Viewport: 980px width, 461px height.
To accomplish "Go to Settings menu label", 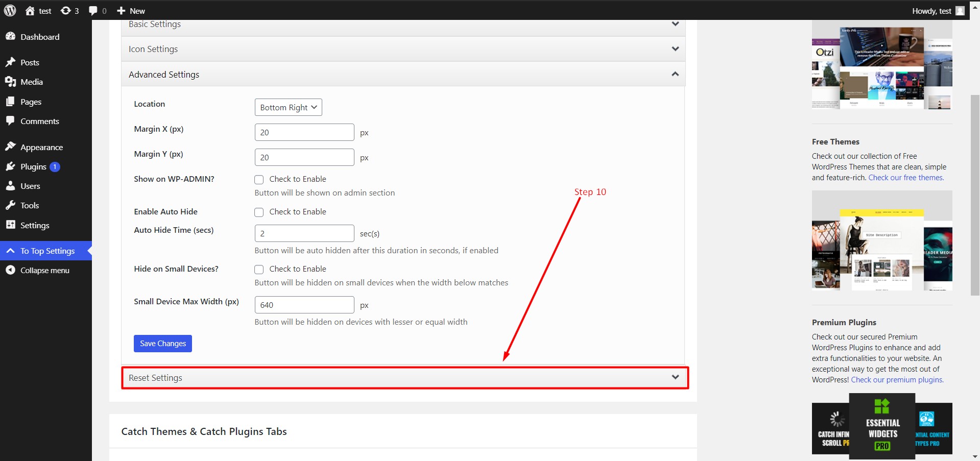I will coord(35,225).
